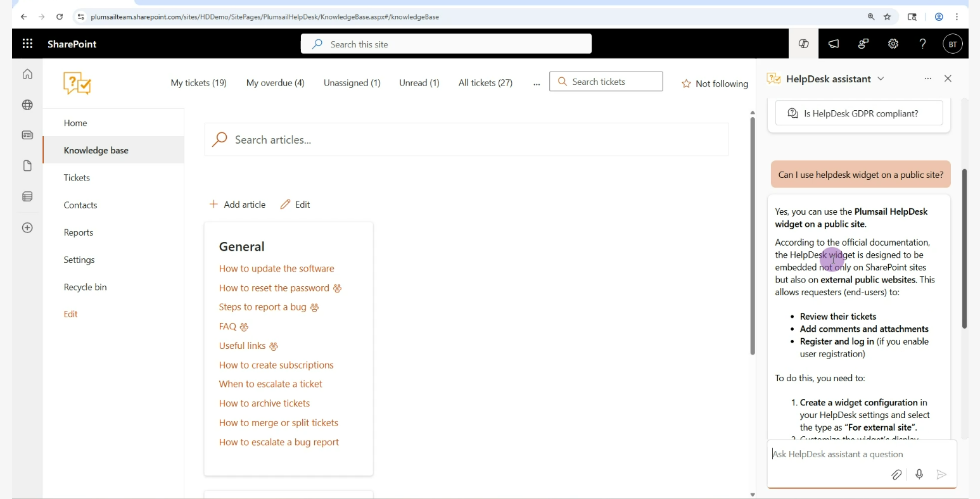Open article How to reset the password
This screenshot has width=980, height=499.
pyautogui.click(x=274, y=288)
